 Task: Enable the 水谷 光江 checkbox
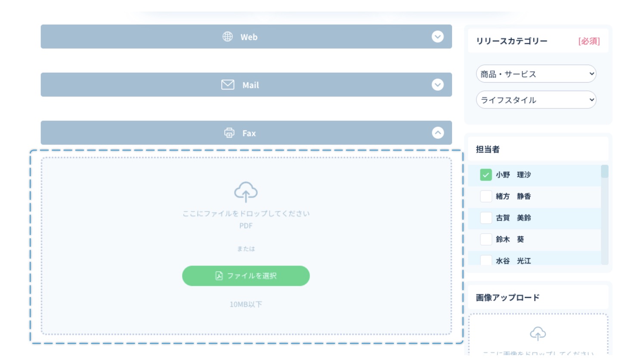486,260
